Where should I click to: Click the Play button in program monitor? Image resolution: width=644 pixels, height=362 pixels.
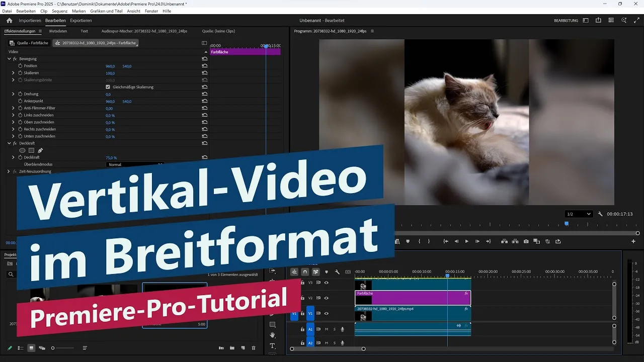pyautogui.click(x=467, y=241)
